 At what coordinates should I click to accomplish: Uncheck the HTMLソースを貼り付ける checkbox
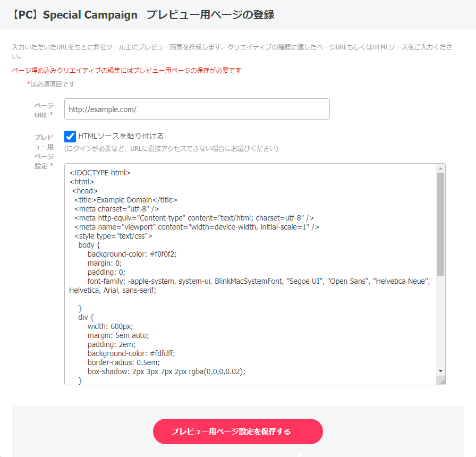pyautogui.click(x=70, y=137)
